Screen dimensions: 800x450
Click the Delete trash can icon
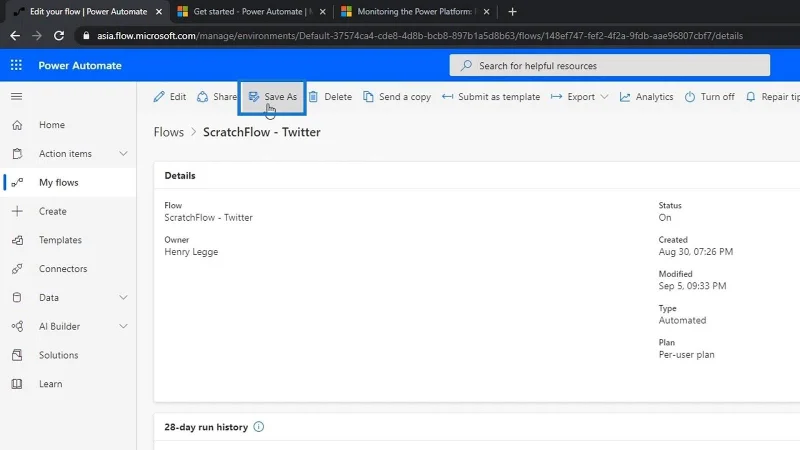(313, 96)
